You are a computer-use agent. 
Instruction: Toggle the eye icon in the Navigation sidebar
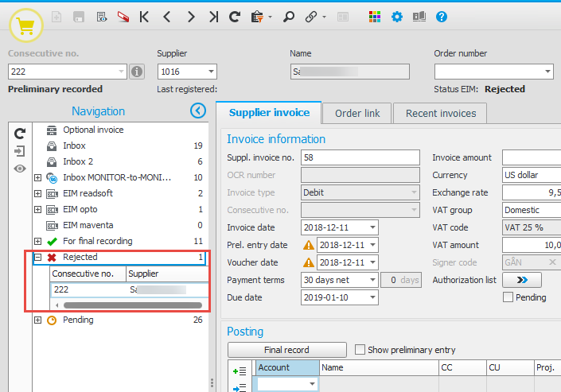coord(20,169)
